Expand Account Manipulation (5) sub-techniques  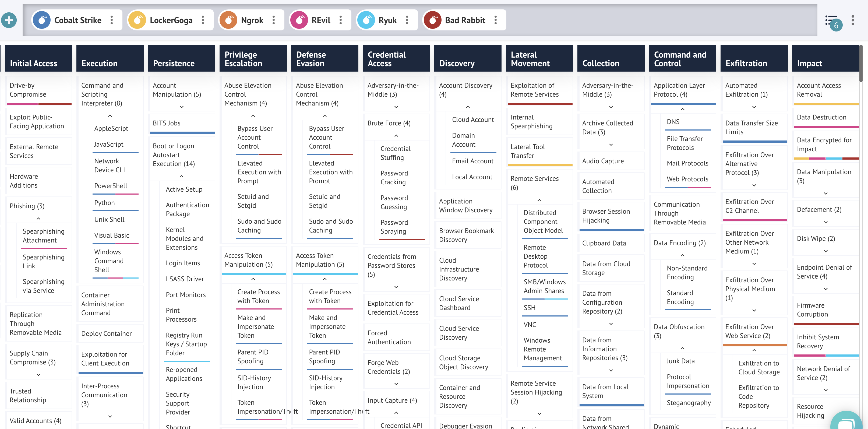click(182, 107)
